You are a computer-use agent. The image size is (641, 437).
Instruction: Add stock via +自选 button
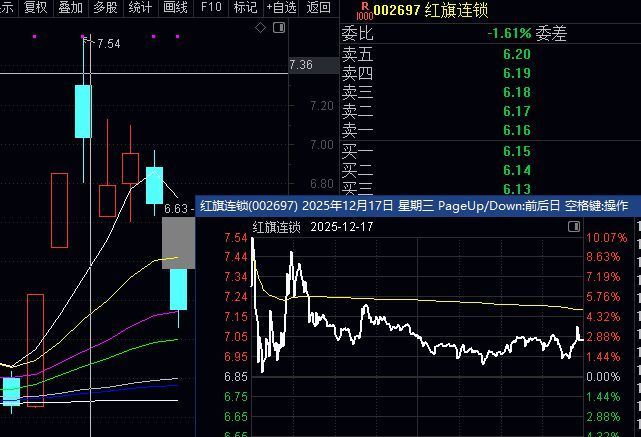[x=281, y=7]
